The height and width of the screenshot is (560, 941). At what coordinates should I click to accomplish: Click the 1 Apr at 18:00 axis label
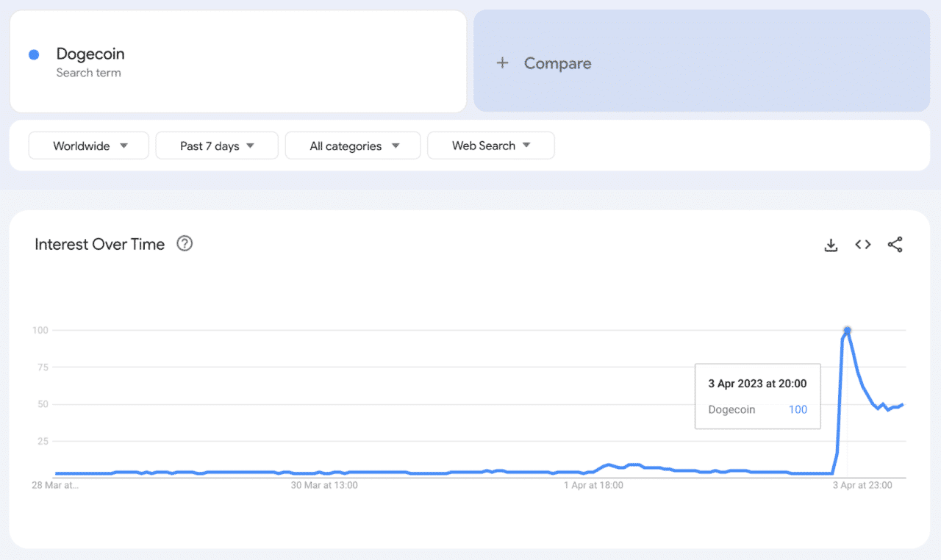593,485
